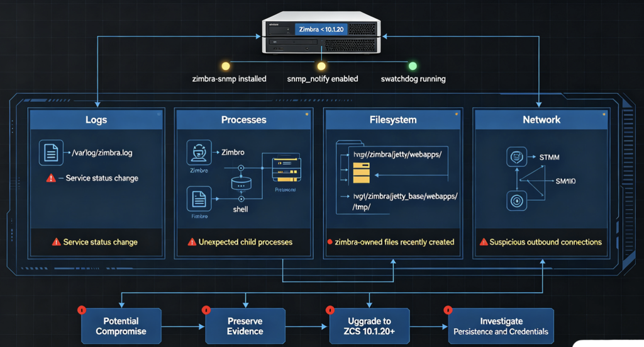Click red badge on Investigate box

pyautogui.click(x=448, y=310)
